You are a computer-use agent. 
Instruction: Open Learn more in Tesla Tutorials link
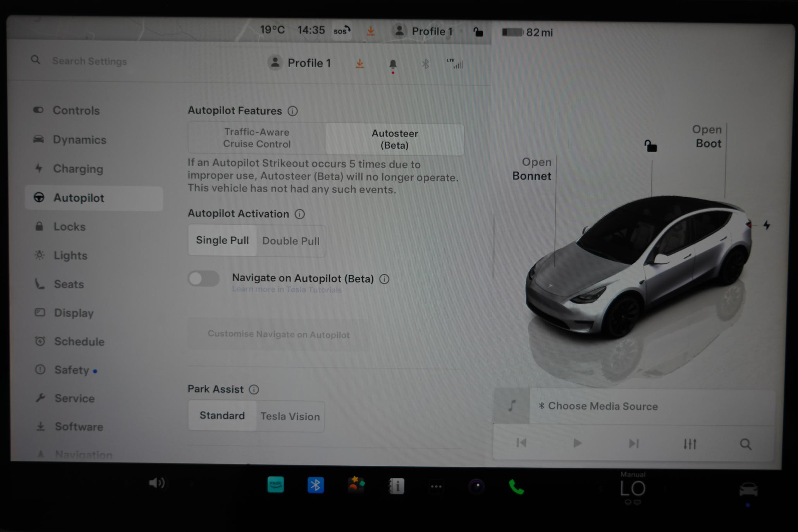point(287,289)
